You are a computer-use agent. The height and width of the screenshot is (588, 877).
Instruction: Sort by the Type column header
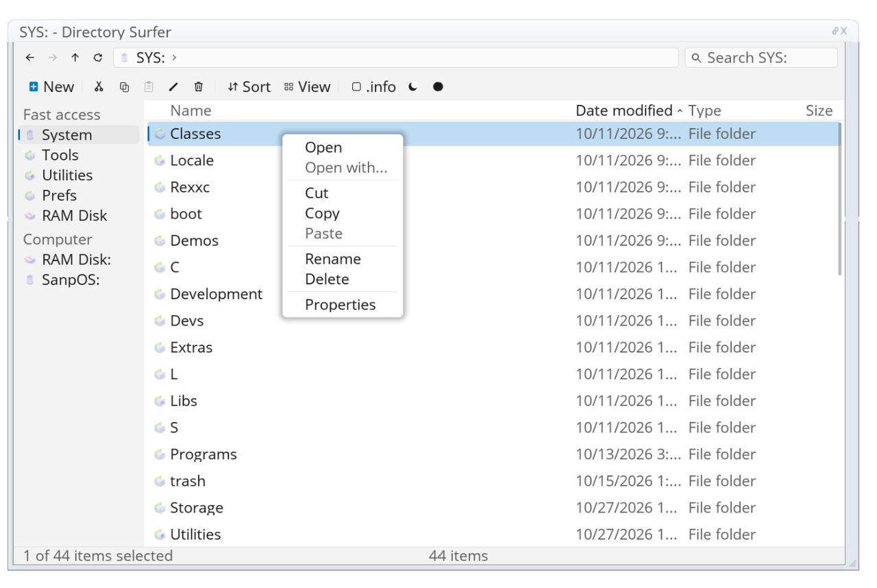coord(705,110)
